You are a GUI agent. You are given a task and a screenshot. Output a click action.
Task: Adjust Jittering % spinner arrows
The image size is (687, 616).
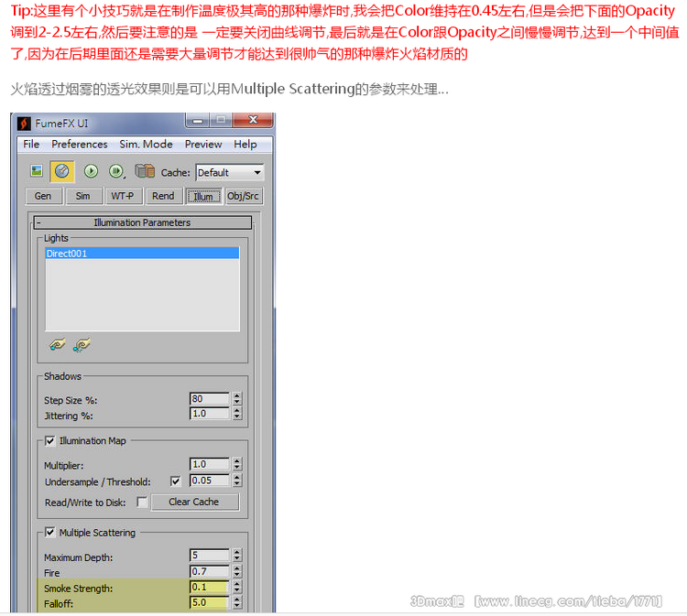(237, 414)
